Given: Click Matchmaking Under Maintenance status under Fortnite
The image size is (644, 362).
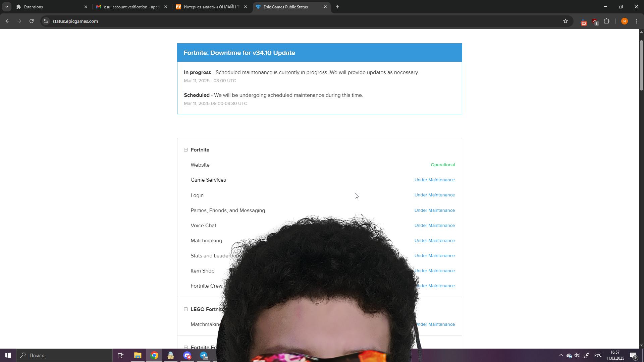Looking at the screenshot, I should 435,241.
